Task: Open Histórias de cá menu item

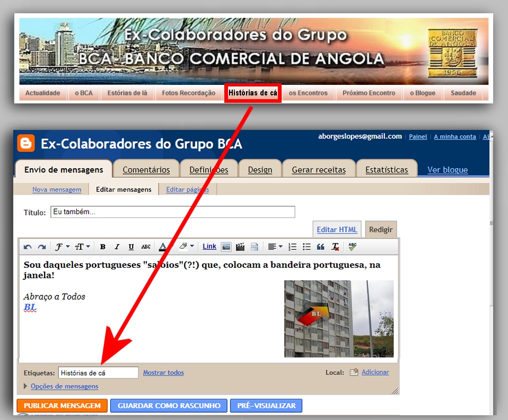Action: [x=253, y=93]
